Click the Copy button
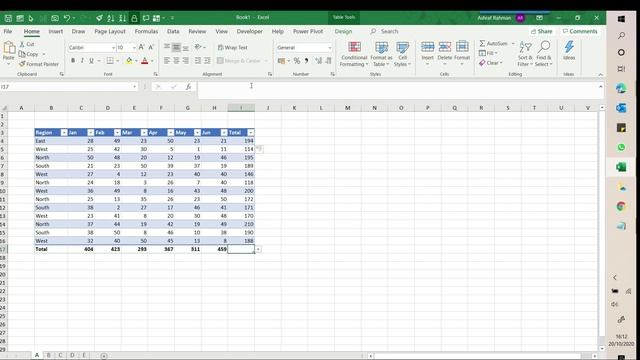The image size is (640, 360). coord(29,54)
